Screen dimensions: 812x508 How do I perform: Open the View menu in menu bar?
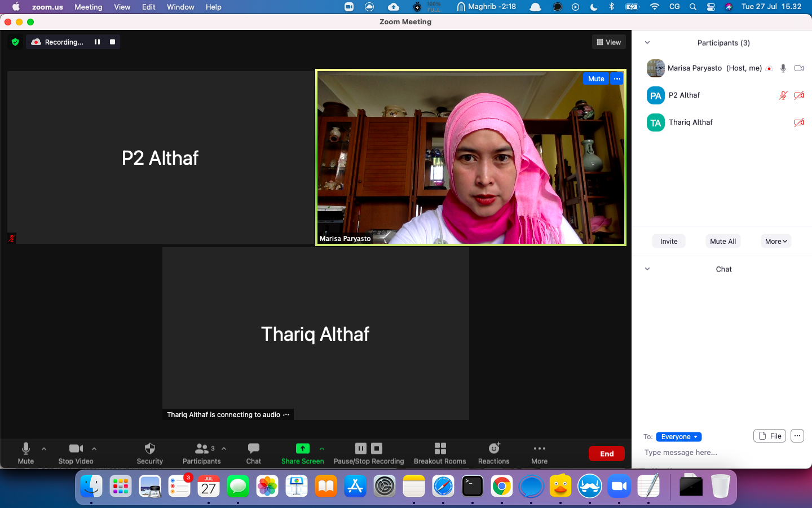(122, 7)
